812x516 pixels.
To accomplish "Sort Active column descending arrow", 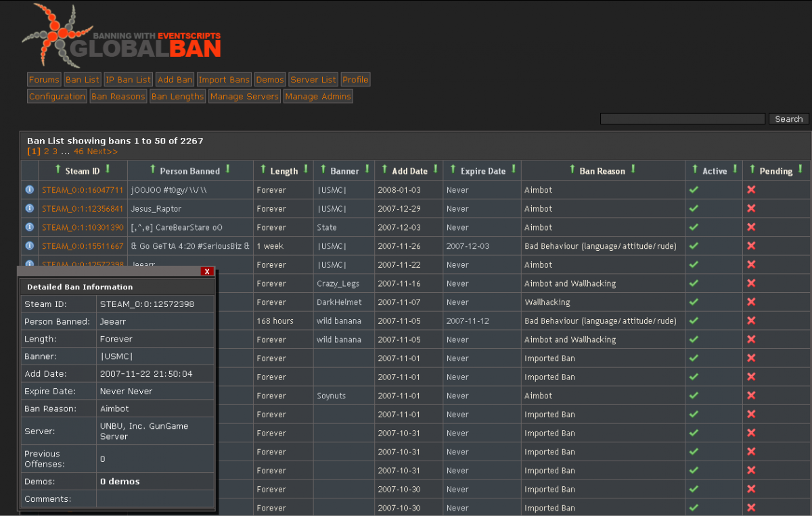I will click(x=735, y=169).
